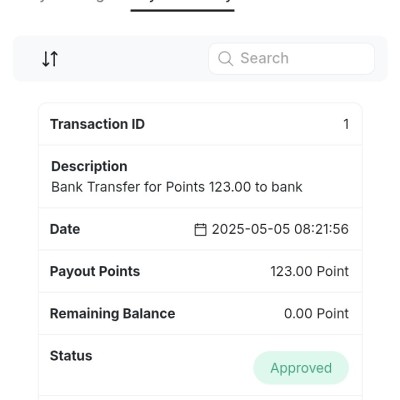Click the Payout Points label

point(95,271)
